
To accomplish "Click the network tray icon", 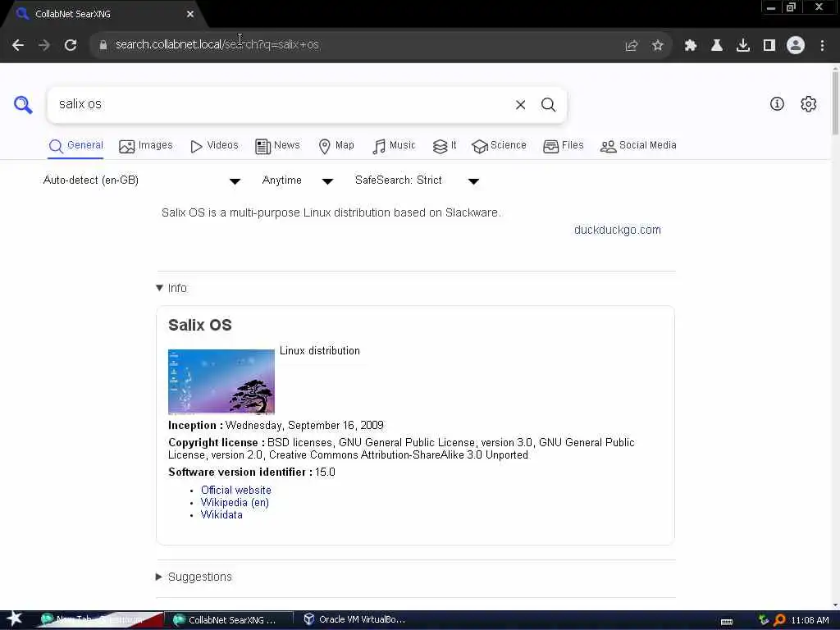I will pyautogui.click(x=764, y=620).
